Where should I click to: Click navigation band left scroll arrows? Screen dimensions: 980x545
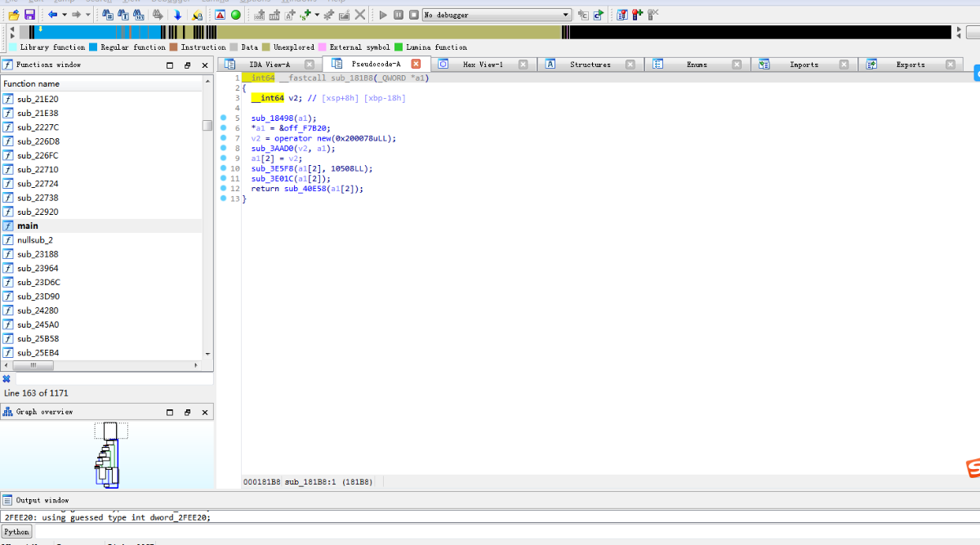point(12,33)
